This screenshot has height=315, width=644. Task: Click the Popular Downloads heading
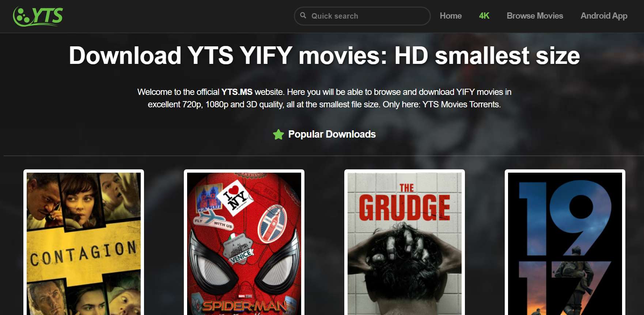tap(332, 134)
